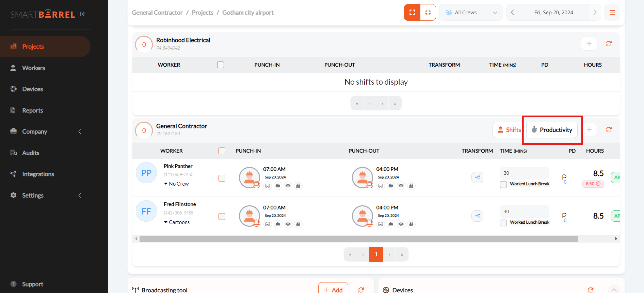Click the collapse-all compress icon
644x293 pixels.
point(428,13)
